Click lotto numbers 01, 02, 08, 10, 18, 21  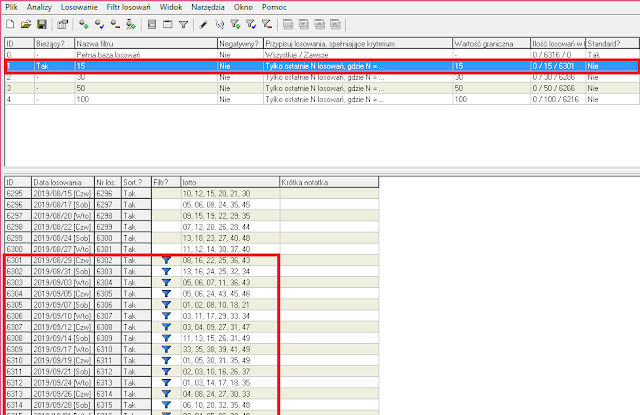[230, 304]
